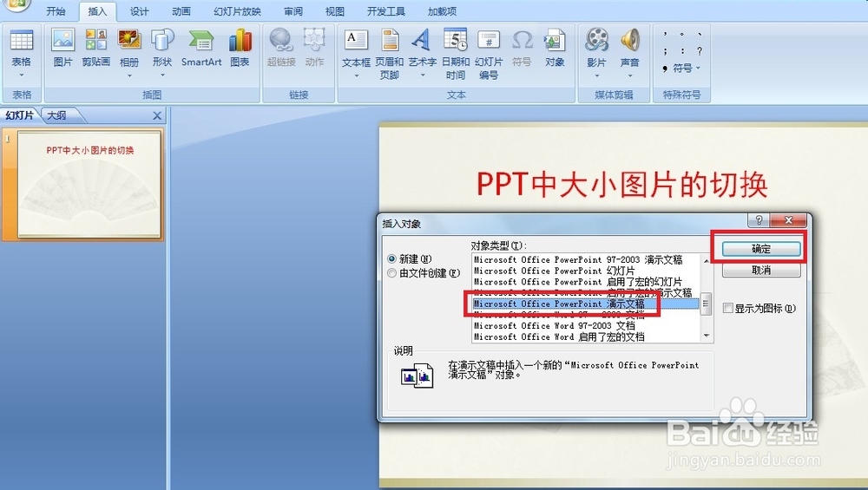Expand the 声音 dropdown arrow
Image resolution: width=868 pixels, height=490 pixels.
point(629,75)
